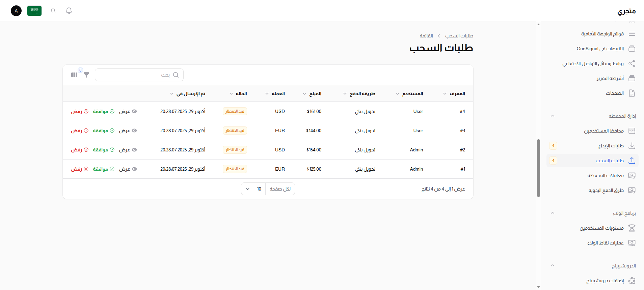
Task: Sort by العملة column header
Action: (275, 93)
